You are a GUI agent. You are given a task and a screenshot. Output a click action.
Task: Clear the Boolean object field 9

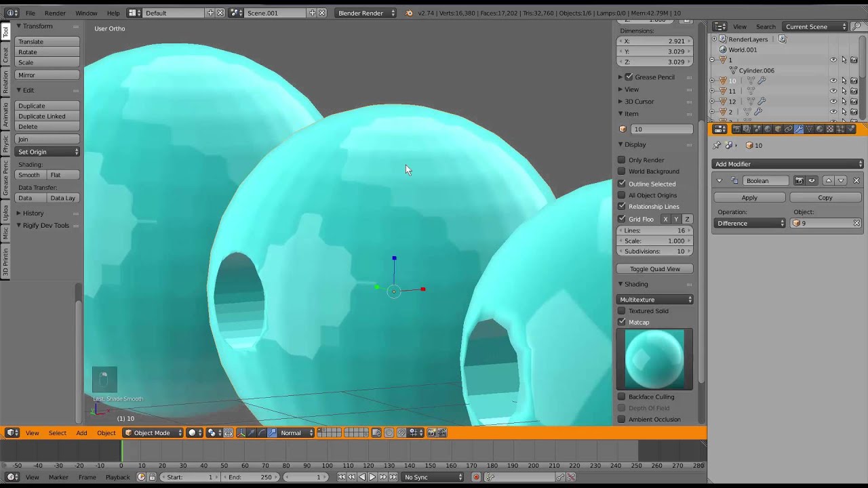pyautogui.click(x=856, y=223)
